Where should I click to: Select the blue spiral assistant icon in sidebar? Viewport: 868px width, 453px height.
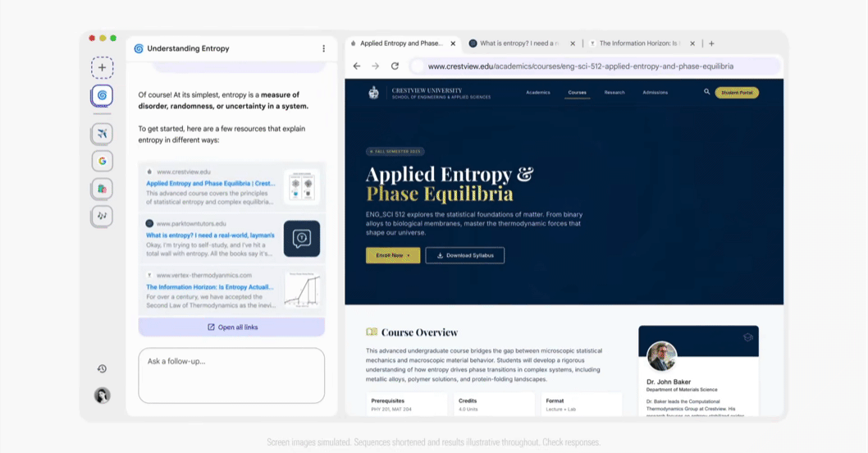102,95
